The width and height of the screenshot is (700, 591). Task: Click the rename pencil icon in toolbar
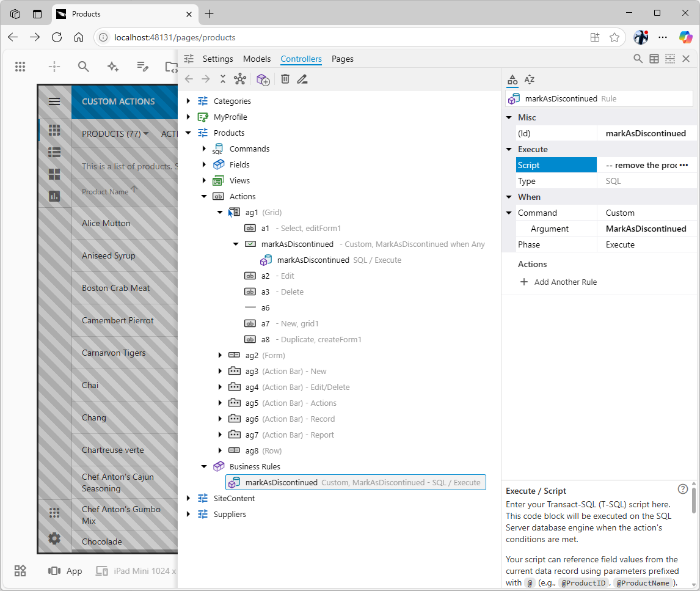tap(302, 79)
